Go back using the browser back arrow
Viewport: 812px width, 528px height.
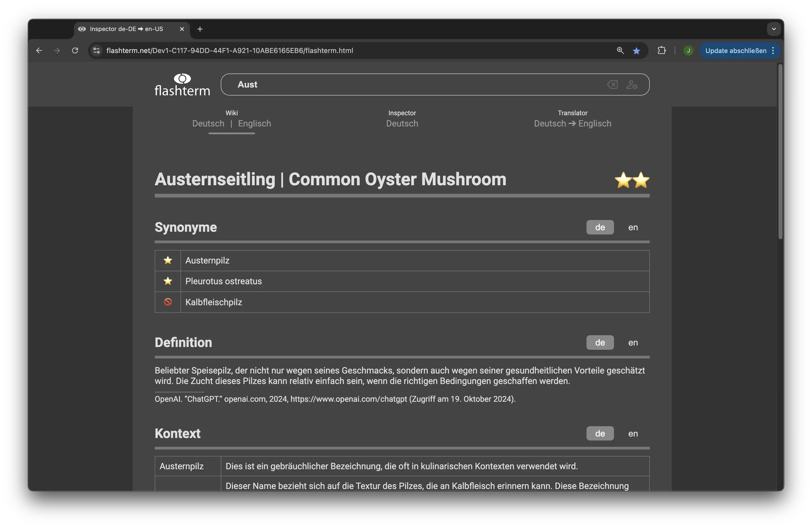tap(39, 50)
